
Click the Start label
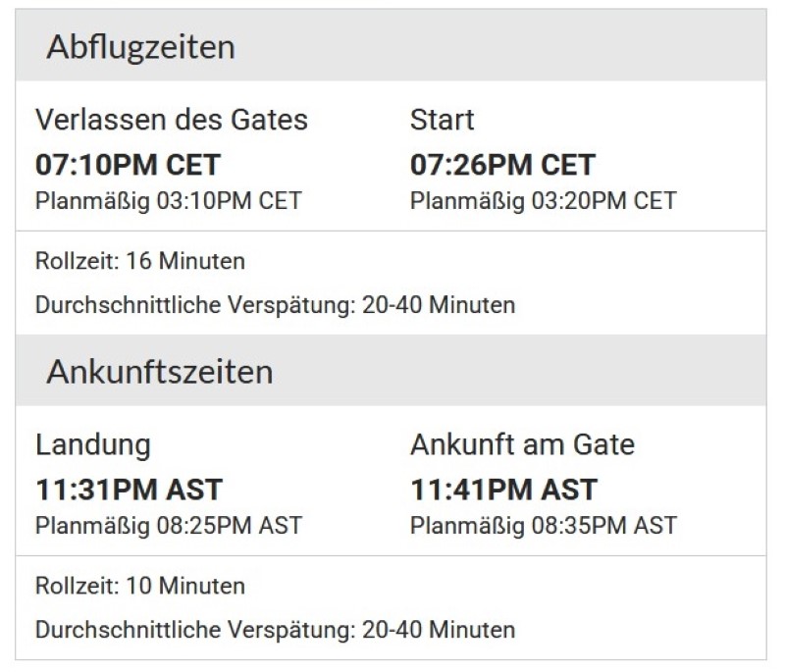click(x=442, y=120)
